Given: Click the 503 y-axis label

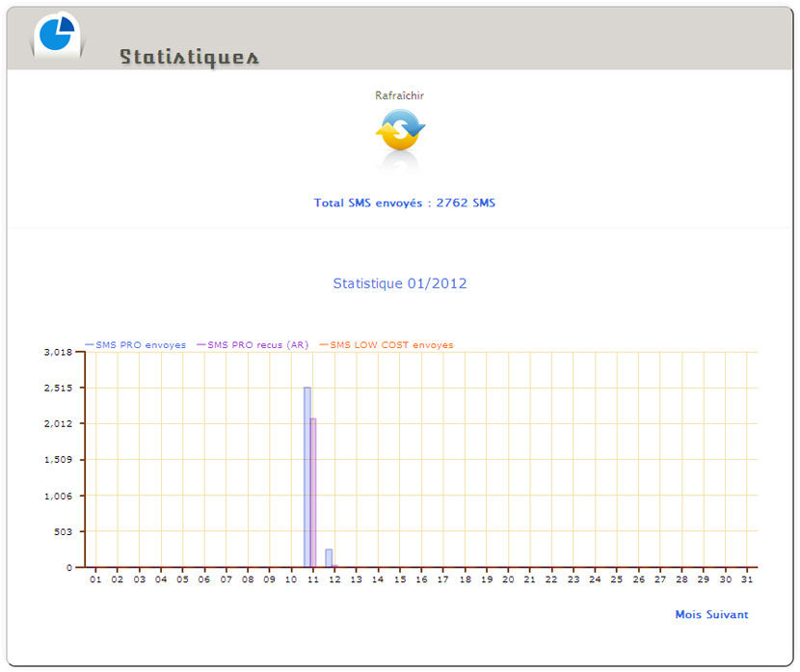Looking at the screenshot, I should (64, 531).
